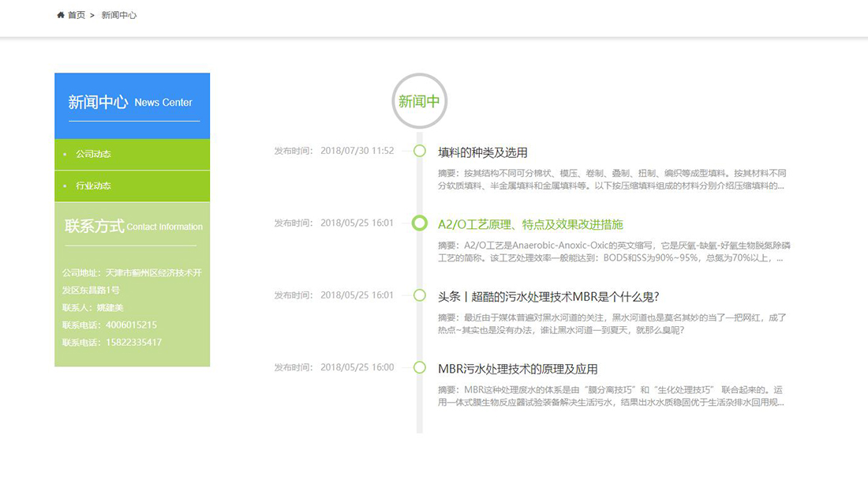
Task: Click publish date 2018/07/30 11:52
Action: 357,151
